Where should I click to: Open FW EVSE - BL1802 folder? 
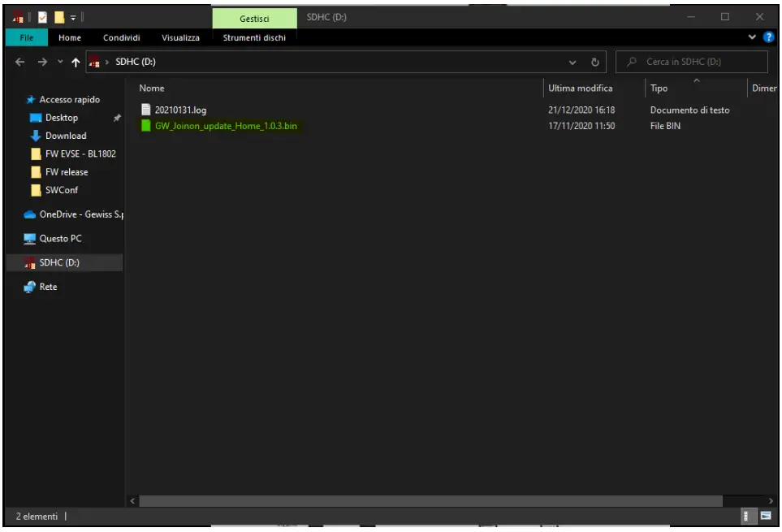click(80, 154)
